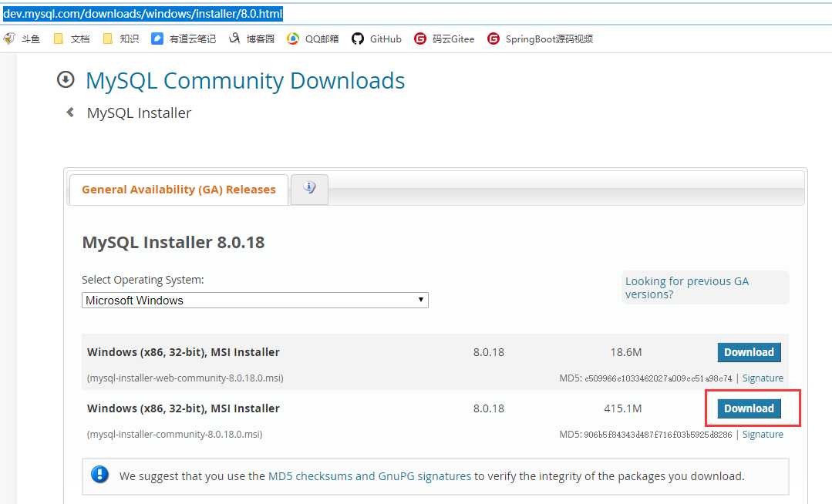832x504 pixels.
Task: Open Looking for previous GA versions link
Action: 686,287
